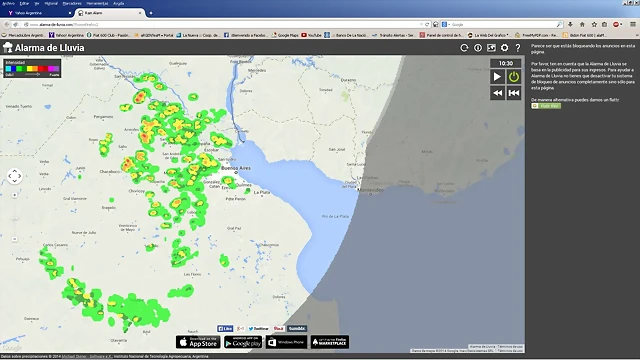Click the browser back arrow

click(x=7, y=24)
